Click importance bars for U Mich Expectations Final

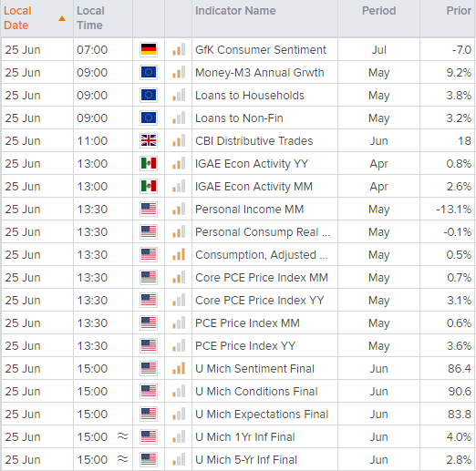pyautogui.click(x=179, y=414)
